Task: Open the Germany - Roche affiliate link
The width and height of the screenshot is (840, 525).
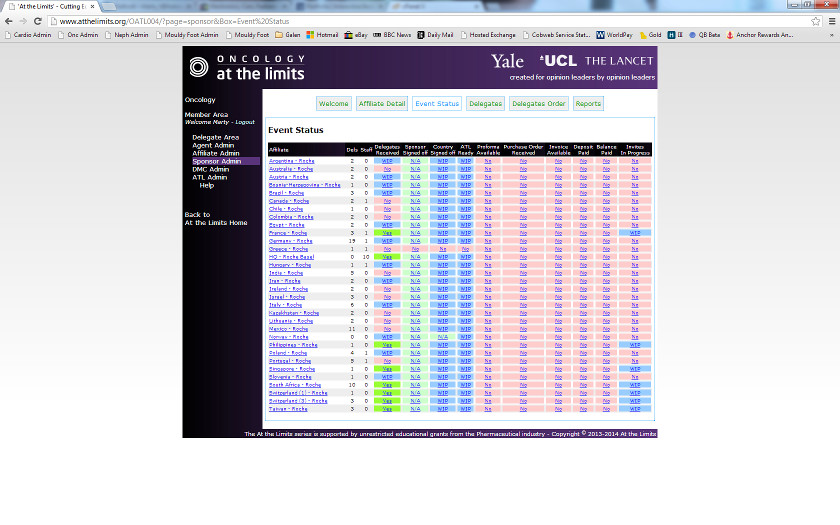Action: (x=290, y=241)
